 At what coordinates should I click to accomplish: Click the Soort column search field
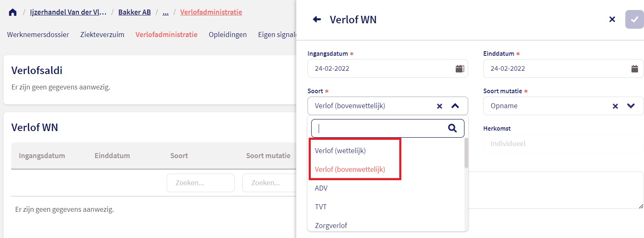tap(201, 183)
